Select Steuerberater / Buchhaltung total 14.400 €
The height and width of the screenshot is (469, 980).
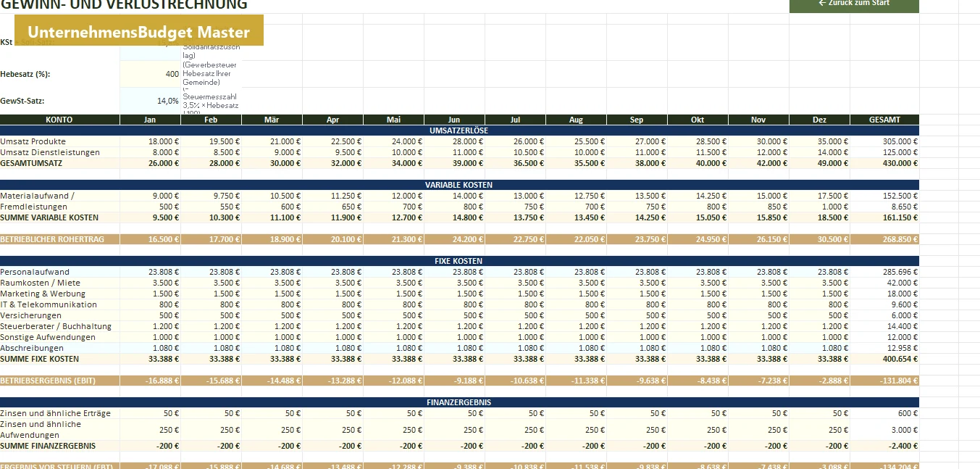pyautogui.click(x=884, y=326)
